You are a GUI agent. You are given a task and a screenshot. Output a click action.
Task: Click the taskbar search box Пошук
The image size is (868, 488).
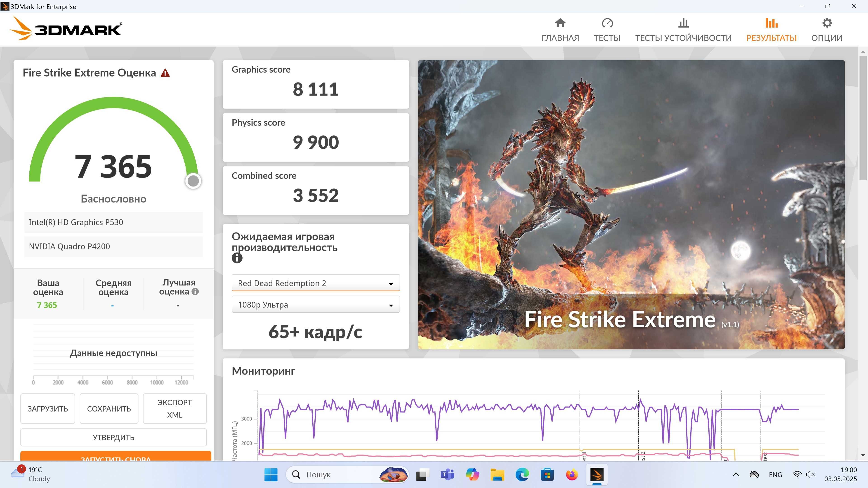click(x=347, y=474)
